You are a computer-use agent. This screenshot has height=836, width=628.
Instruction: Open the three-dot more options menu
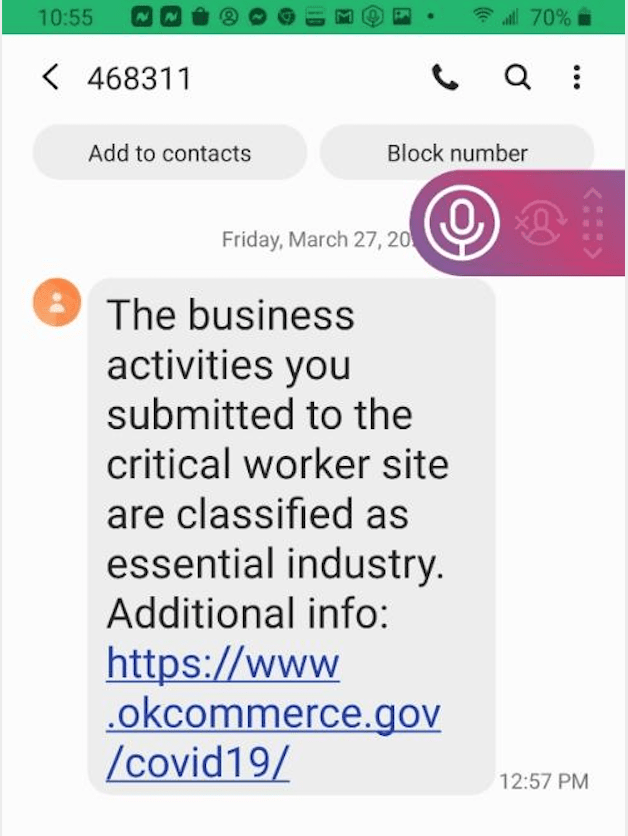pos(577,78)
